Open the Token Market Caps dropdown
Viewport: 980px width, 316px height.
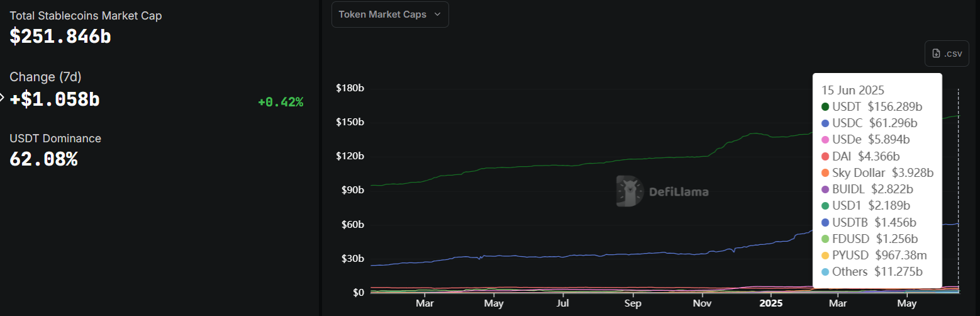(389, 14)
